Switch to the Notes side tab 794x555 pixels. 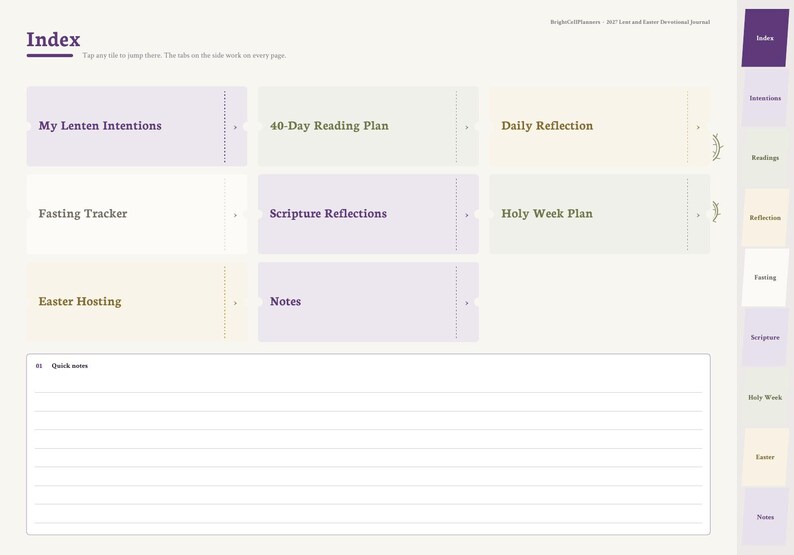pyautogui.click(x=765, y=517)
